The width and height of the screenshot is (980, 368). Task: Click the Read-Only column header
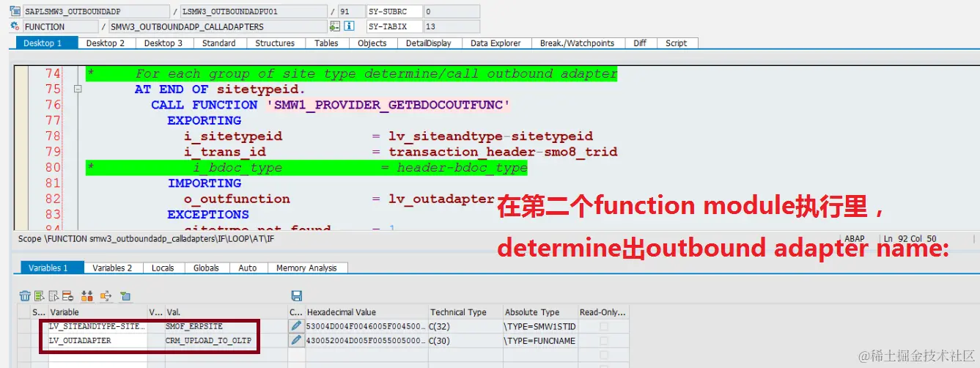(x=603, y=312)
